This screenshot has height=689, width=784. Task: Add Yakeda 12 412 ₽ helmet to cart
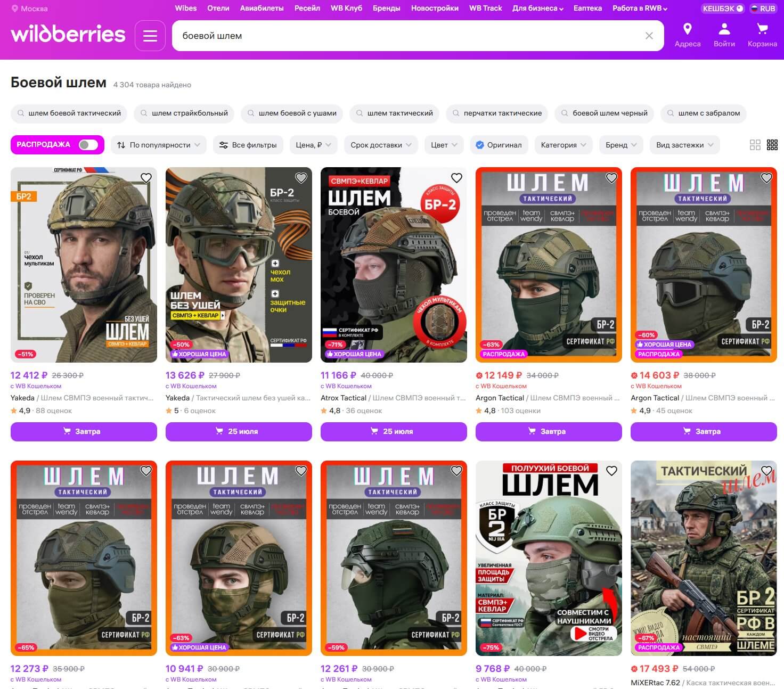(x=84, y=431)
